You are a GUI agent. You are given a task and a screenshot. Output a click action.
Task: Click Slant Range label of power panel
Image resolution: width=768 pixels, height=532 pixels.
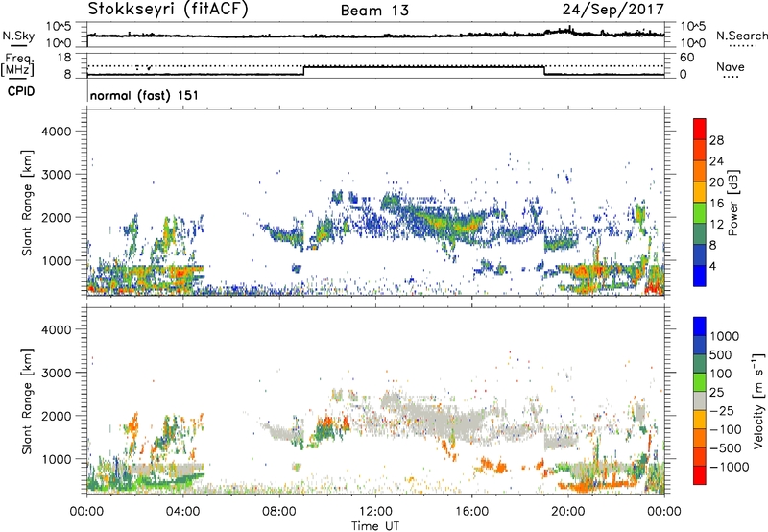pyautogui.click(x=27, y=203)
